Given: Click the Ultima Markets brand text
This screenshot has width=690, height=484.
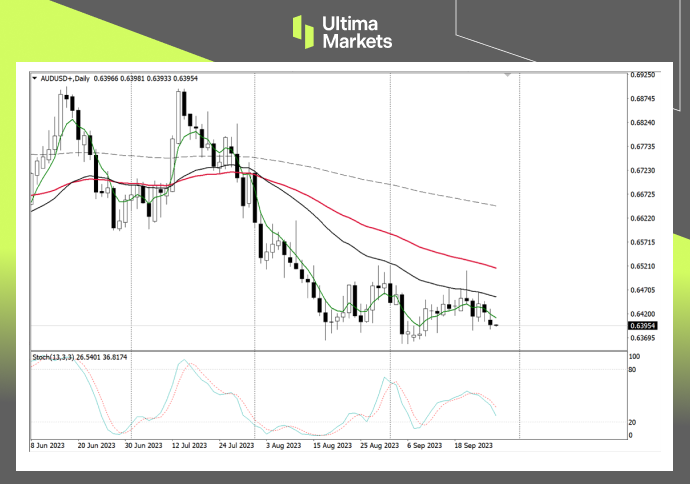Looking at the screenshot, I should (358, 32).
